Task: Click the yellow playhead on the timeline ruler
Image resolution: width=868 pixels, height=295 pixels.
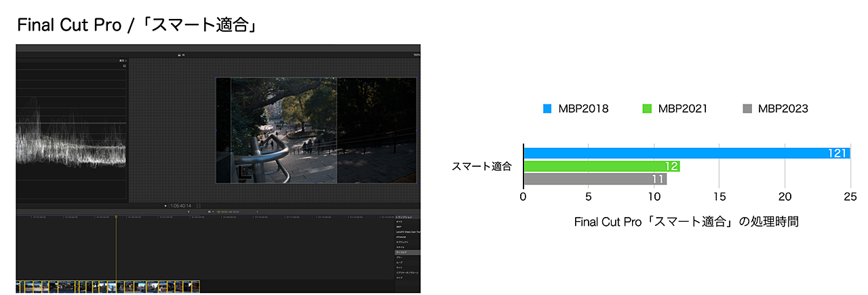Action: (x=116, y=218)
